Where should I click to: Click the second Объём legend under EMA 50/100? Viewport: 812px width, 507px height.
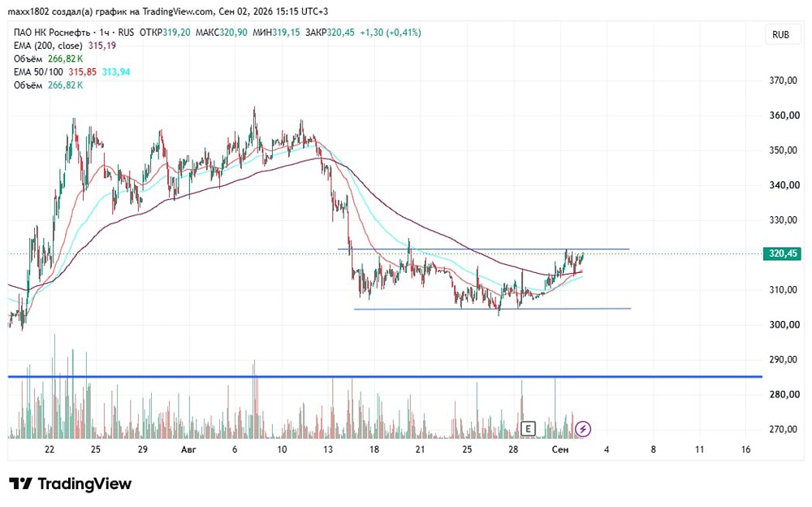[x=48, y=85]
